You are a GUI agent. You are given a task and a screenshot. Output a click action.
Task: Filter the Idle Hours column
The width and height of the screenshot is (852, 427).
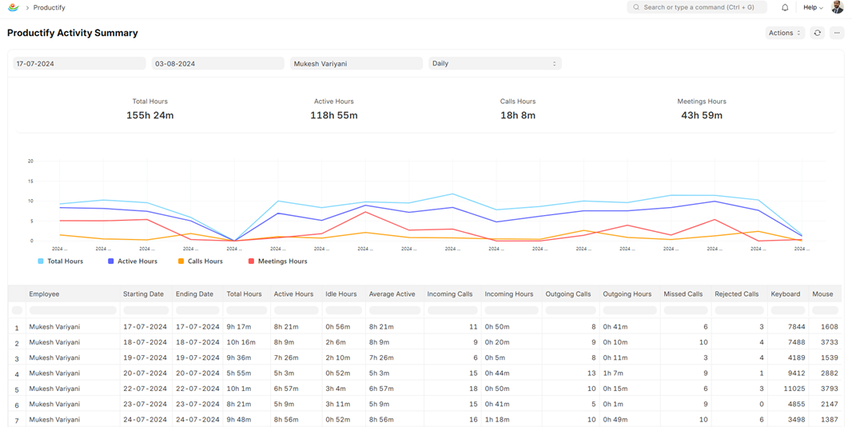344,310
